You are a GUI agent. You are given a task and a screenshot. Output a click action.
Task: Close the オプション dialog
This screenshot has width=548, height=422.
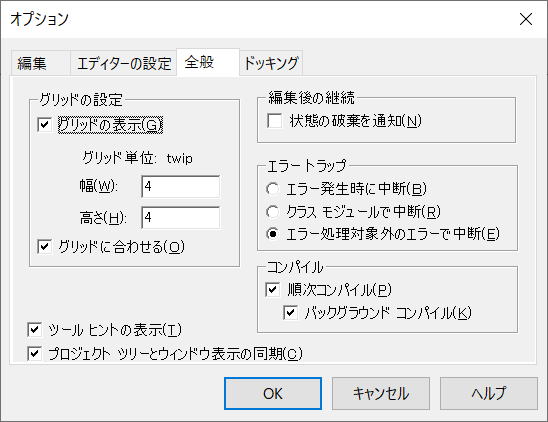pos(526,19)
